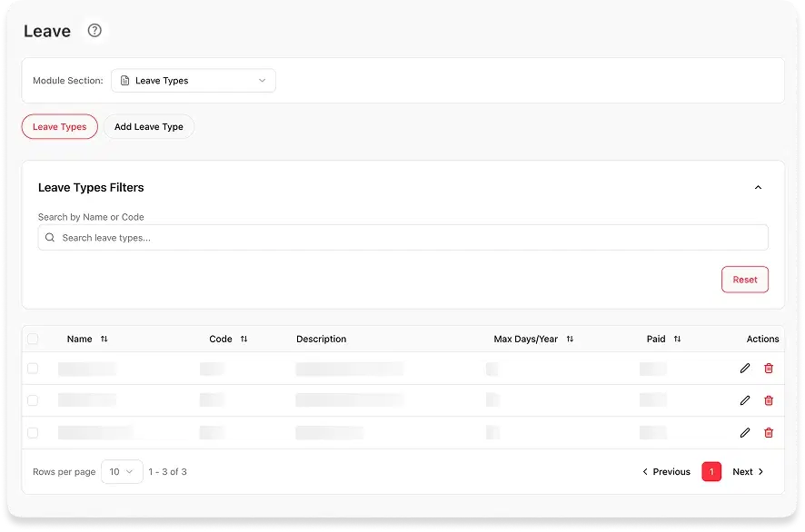The height and width of the screenshot is (532, 805).
Task: Click the pencil icon in the third row
Action: coord(745,432)
